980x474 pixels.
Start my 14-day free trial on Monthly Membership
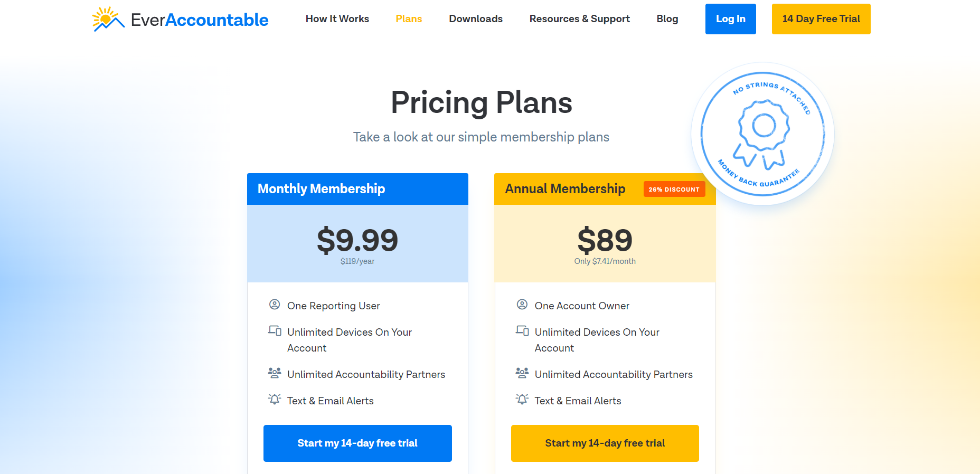(x=357, y=443)
